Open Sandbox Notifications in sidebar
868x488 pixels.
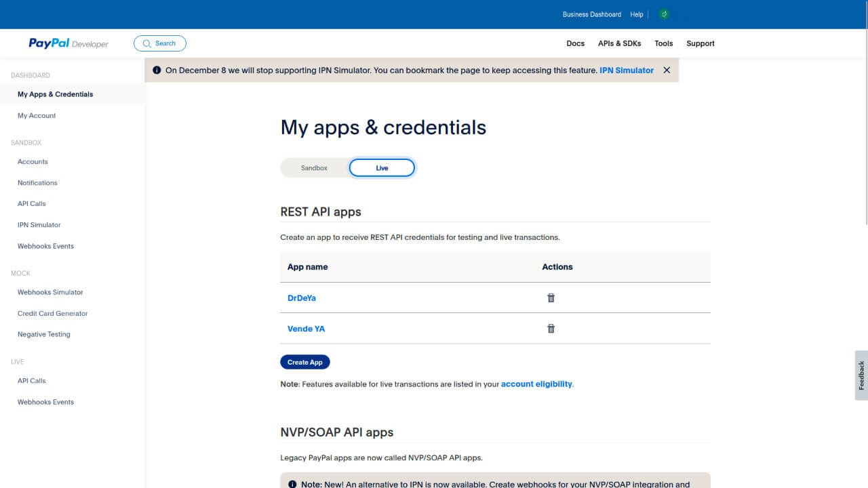click(x=37, y=182)
